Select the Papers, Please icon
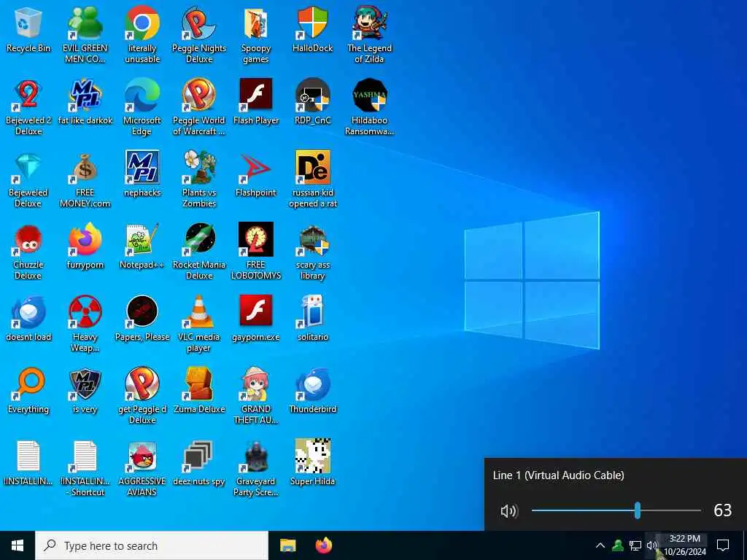This screenshot has height=560, width=747. point(142,312)
